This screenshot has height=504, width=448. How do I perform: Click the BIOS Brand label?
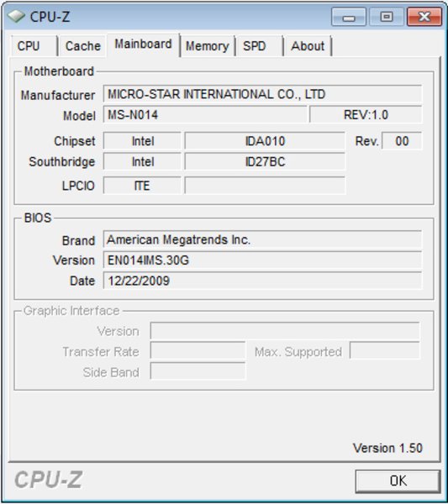[78, 240]
